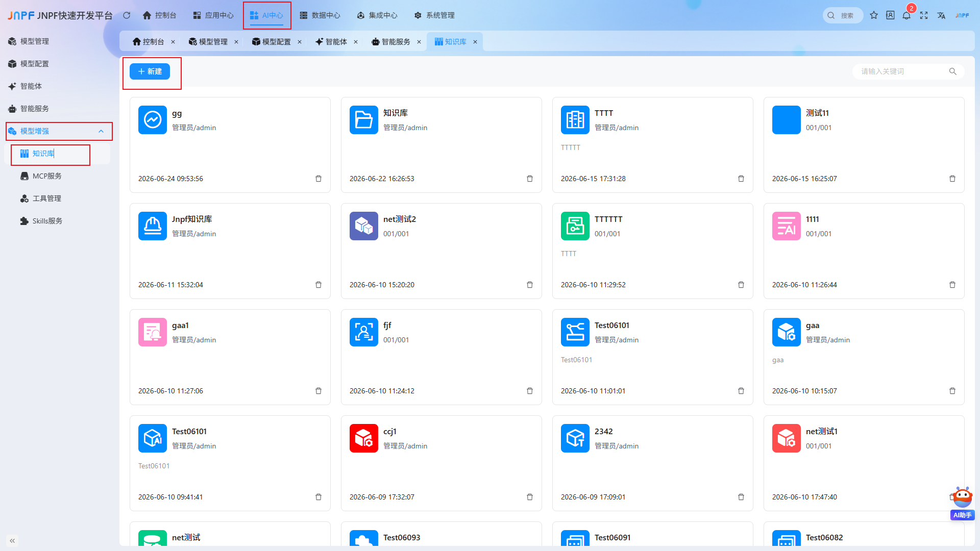The image size is (980, 551).
Task: Collapse the left sidebar with double-chevron
Action: coord(12,540)
